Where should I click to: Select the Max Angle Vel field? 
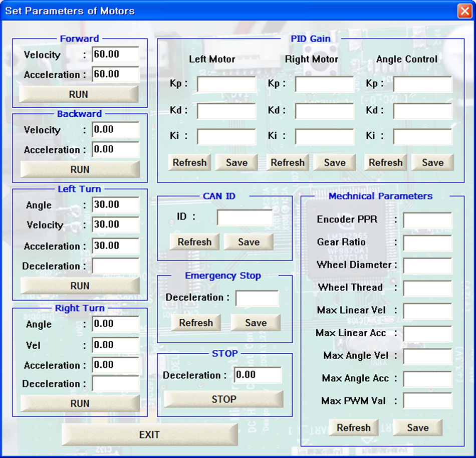tap(427, 356)
